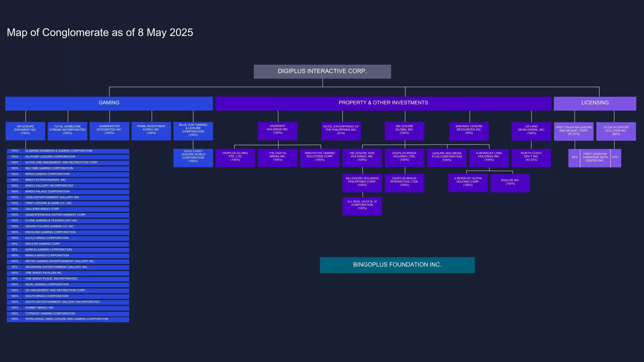This screenshot has width=644, height=362.
Task: Select AB Leisure Holdings Philippines Corp. box
Action: coord(362,183)
